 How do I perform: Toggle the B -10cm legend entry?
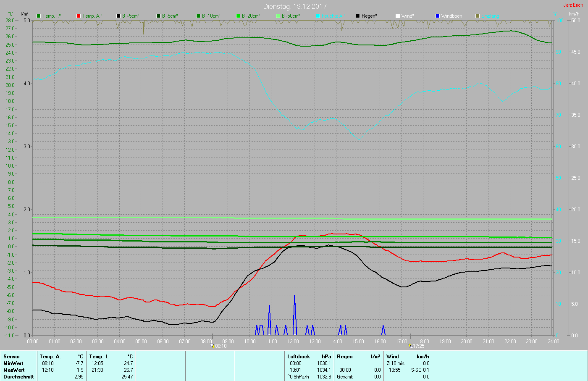(207, 16)
